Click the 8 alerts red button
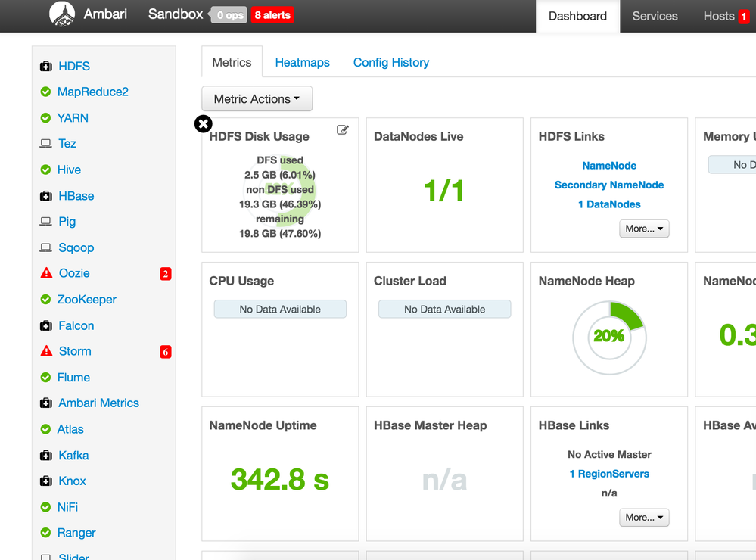 click(x=272, y=15)
